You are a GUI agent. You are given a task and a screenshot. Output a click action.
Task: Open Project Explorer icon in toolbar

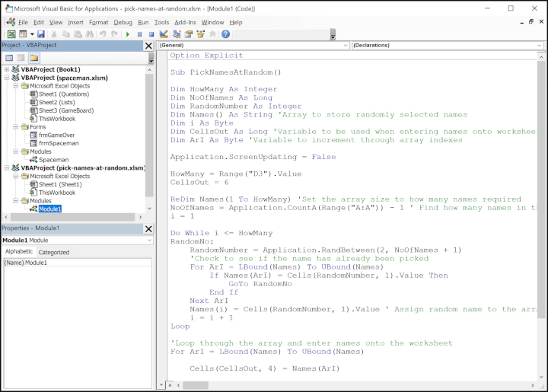click(178, 34)
